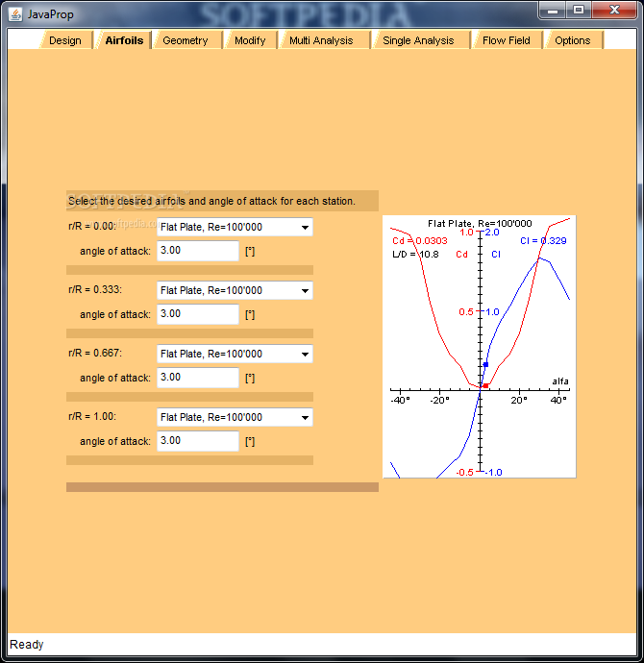Minimize the JavaProp window

553,11
